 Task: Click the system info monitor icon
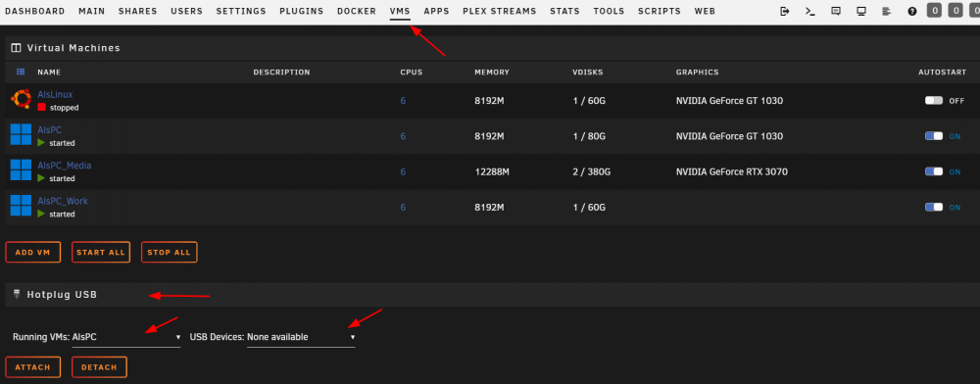click(861, 11)
